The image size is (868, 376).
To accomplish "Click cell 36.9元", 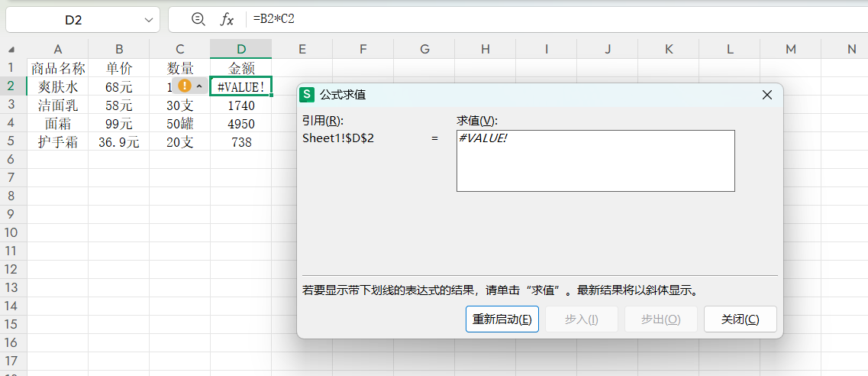I will point(118,141).
